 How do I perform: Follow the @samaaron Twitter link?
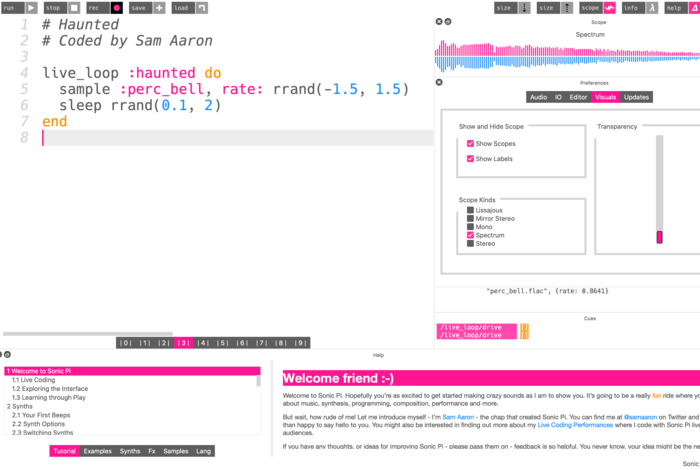coord(640,417)
